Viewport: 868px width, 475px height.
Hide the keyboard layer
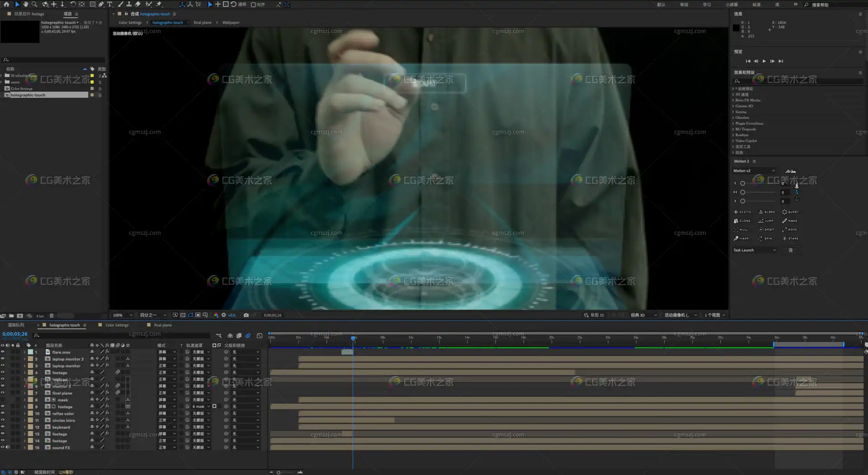3,427
